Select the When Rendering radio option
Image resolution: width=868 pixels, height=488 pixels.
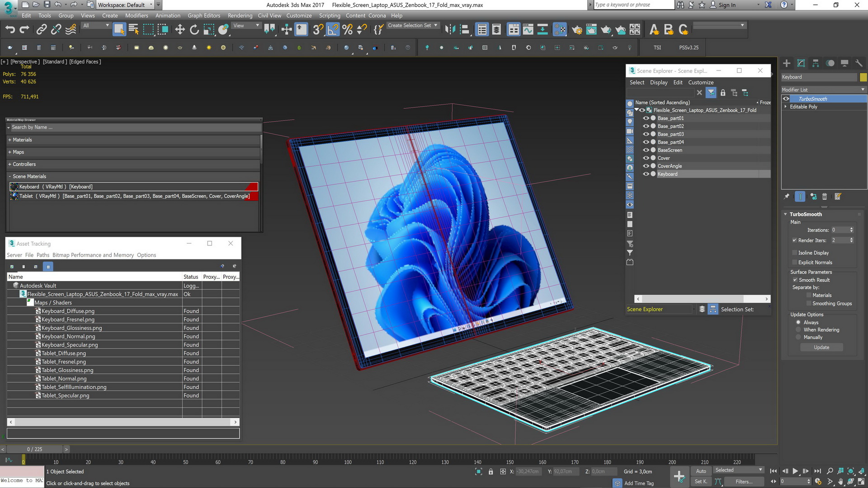pos(798,330)
